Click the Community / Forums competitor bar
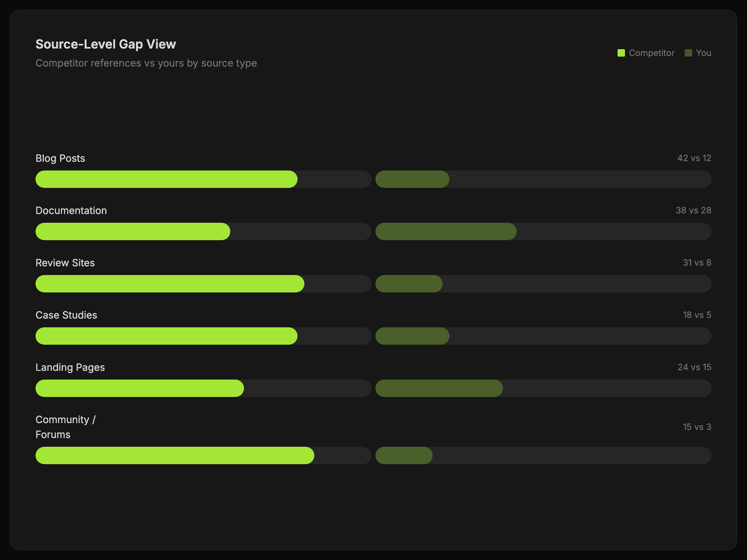747x560 pixels. (175, 456)
